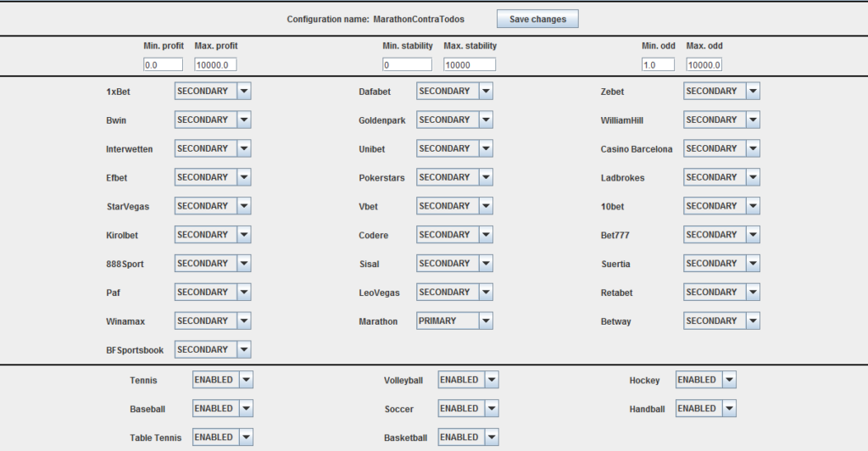The image size is (868, 451).
Task: Click the MarathonContraTodos configuration name
Action: [419, 19]
